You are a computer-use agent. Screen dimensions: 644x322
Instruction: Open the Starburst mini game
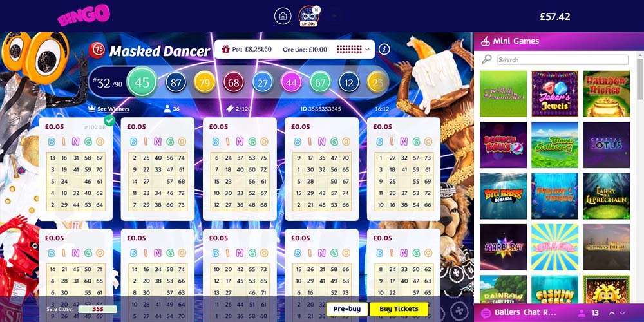[503, 247]
